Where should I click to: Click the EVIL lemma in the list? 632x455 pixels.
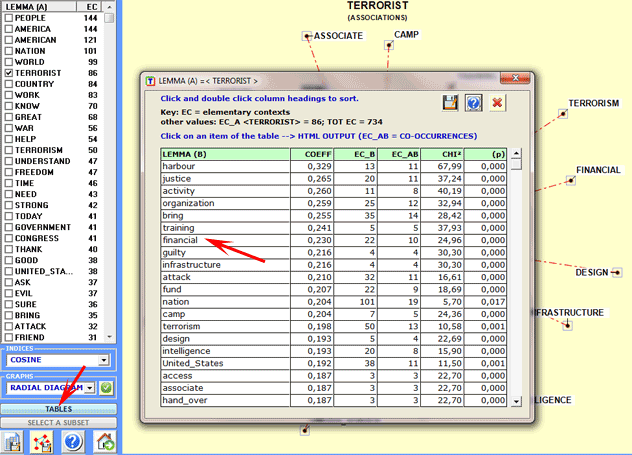24,293
